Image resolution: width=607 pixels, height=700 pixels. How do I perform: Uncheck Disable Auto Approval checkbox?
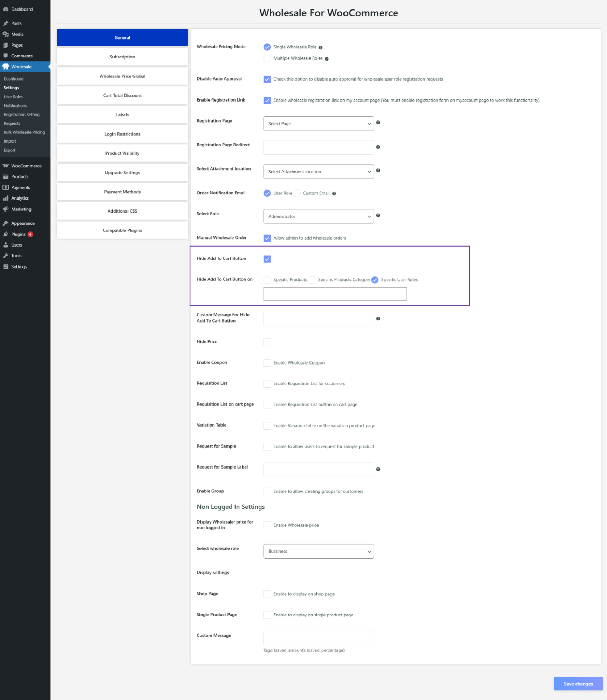(x=267, y=79)
